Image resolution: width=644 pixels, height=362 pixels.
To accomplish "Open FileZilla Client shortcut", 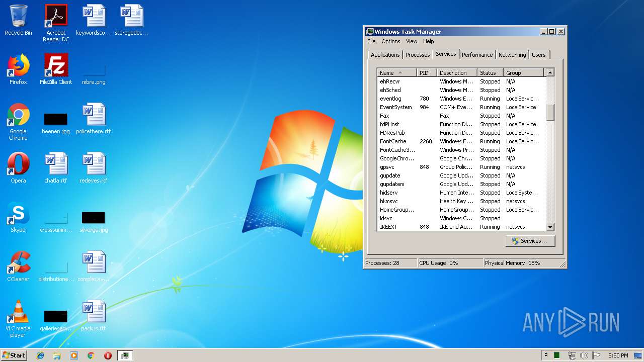I will pyautogui.click(x=56, y=69).
